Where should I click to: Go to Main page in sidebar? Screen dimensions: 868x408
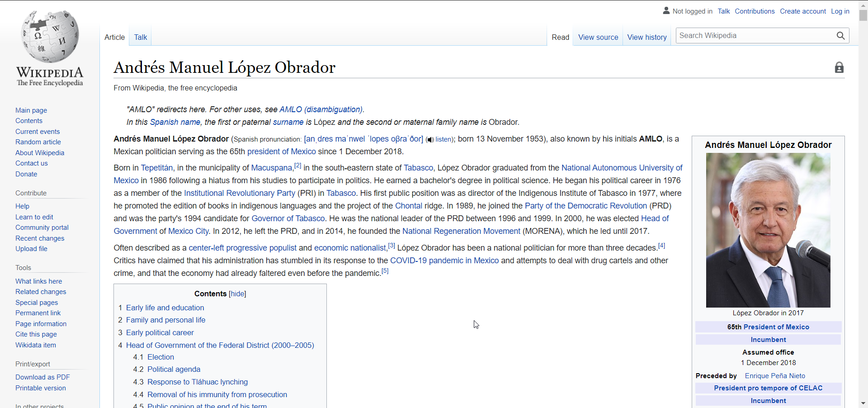pyautogui.click(x=31, y=110)
